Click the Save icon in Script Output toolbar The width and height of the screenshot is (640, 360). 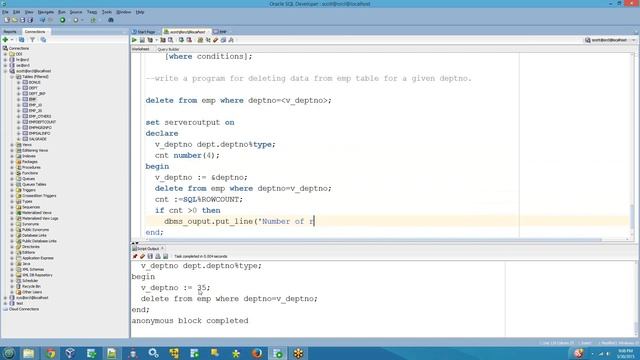tap(150, 256)
